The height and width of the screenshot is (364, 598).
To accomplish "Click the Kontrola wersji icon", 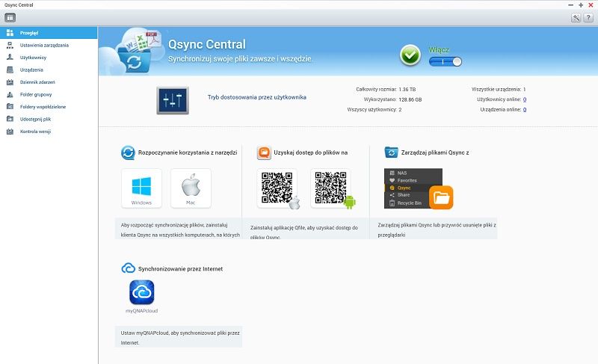I will [x=10, y=132].
